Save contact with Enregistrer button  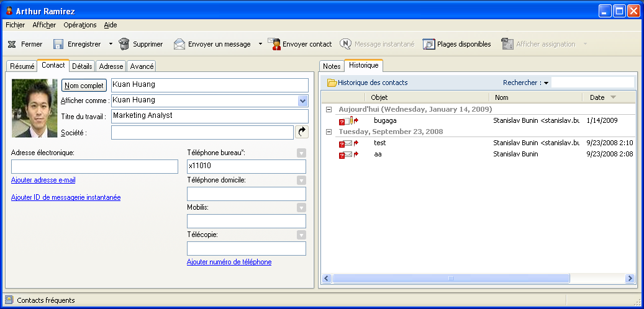77,44
